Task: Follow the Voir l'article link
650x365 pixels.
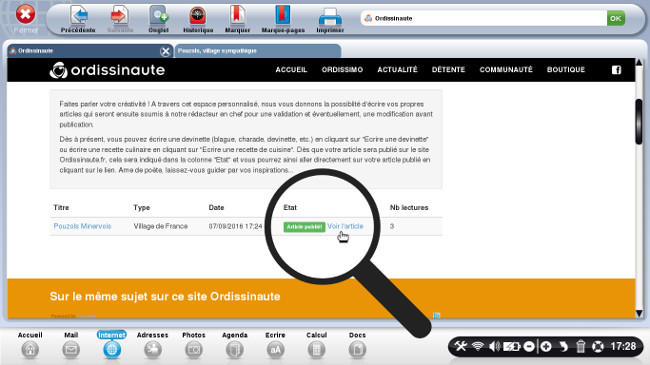Action: [345, 226]
